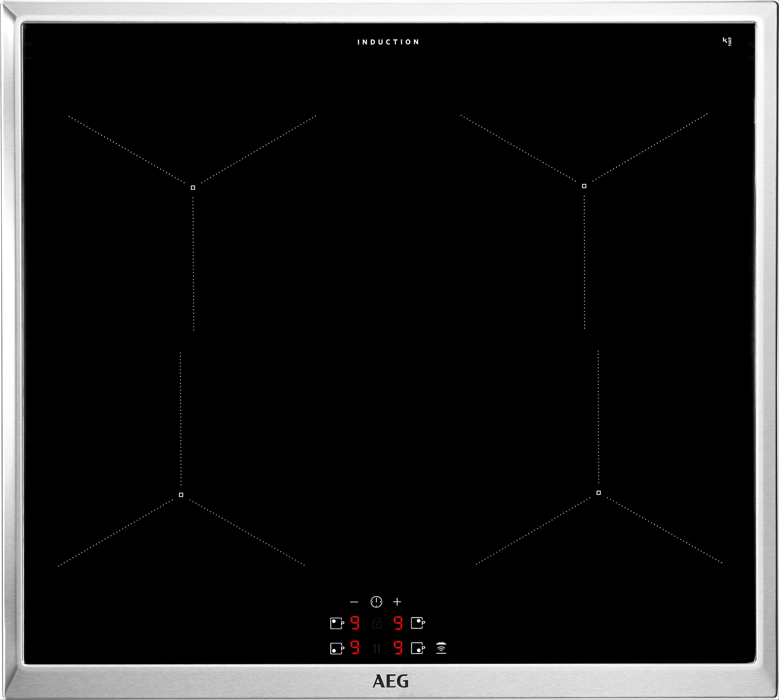Tap rear-right zone heat level 9 display

click(x=398, y=623)
